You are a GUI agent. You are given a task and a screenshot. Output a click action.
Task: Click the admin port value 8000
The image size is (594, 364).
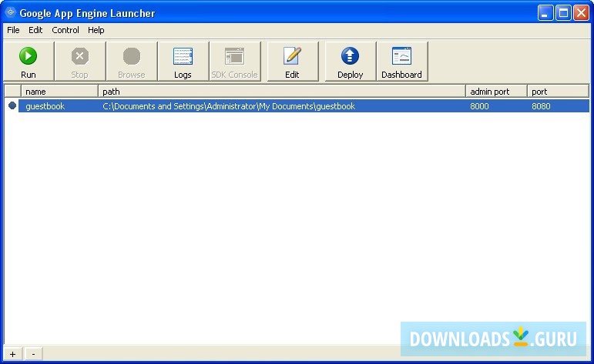479,106
